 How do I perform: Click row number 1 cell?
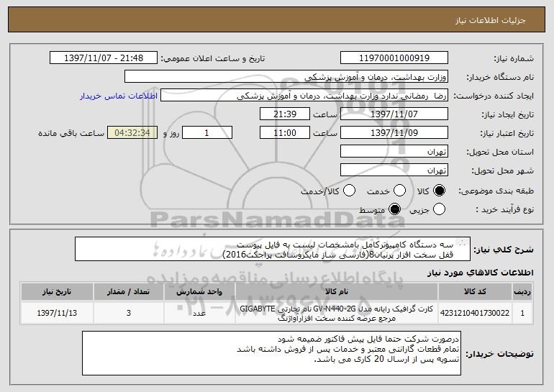pos(522,313)
